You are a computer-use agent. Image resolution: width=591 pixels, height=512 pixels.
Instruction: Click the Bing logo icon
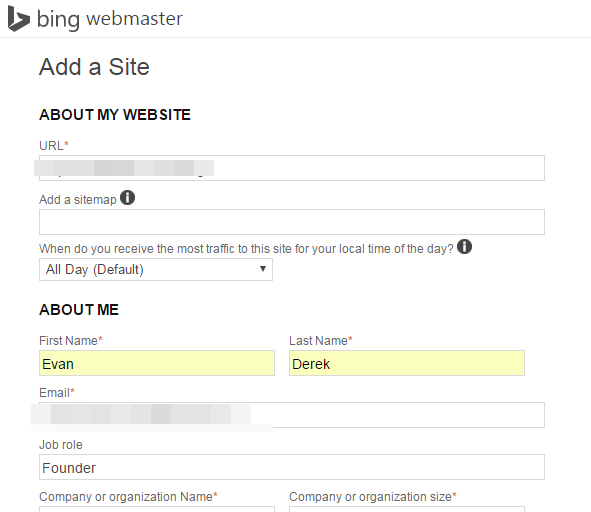19,19
